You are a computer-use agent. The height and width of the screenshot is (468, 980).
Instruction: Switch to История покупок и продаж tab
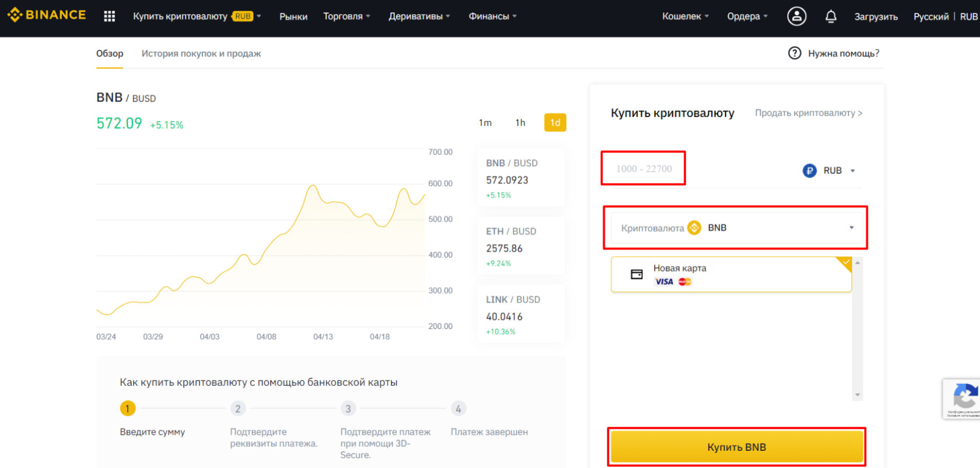[201, 54]
